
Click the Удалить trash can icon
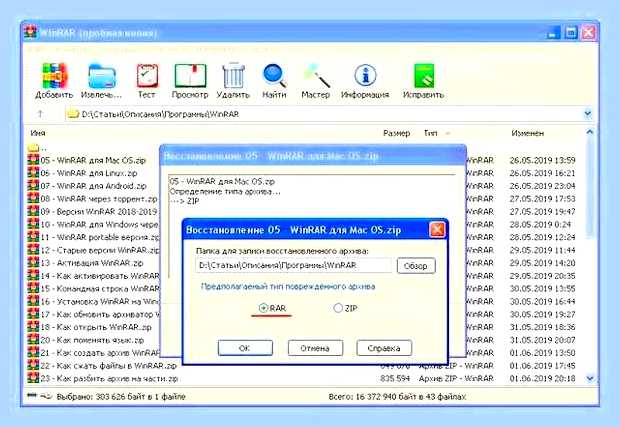233,76
